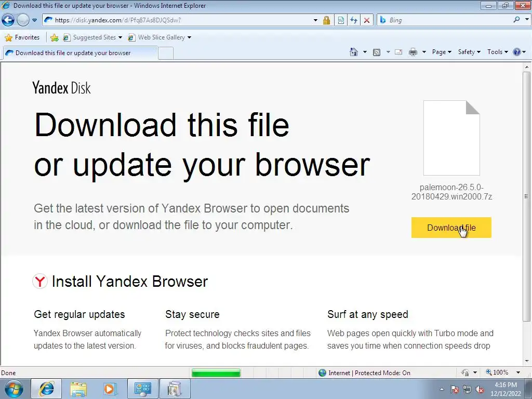Go back with the Back arrow button

[x=8, y=20]
